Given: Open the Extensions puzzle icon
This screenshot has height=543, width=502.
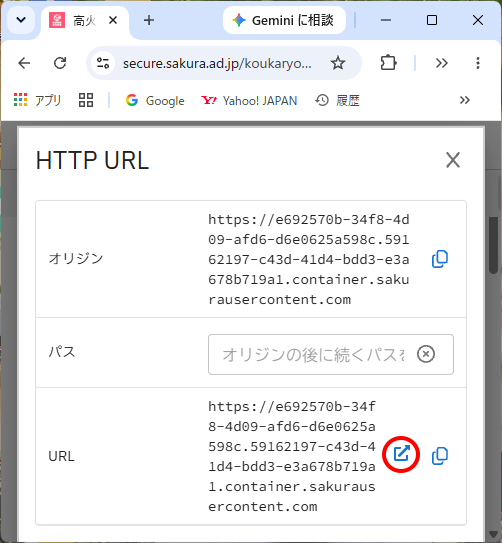Looking at the screenshot, I should [388, 63].
